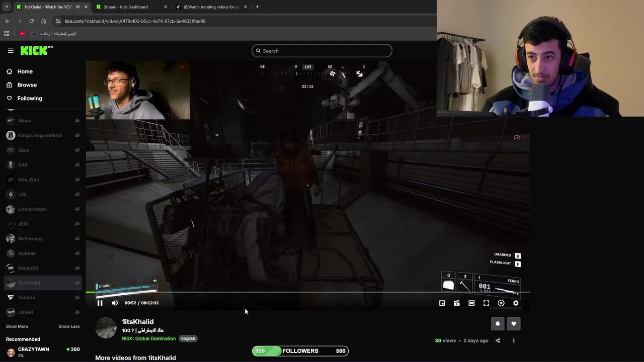Open the three-dot more options menu
Image resolution: width=644 pixels, height=362 pixels.
514,340
